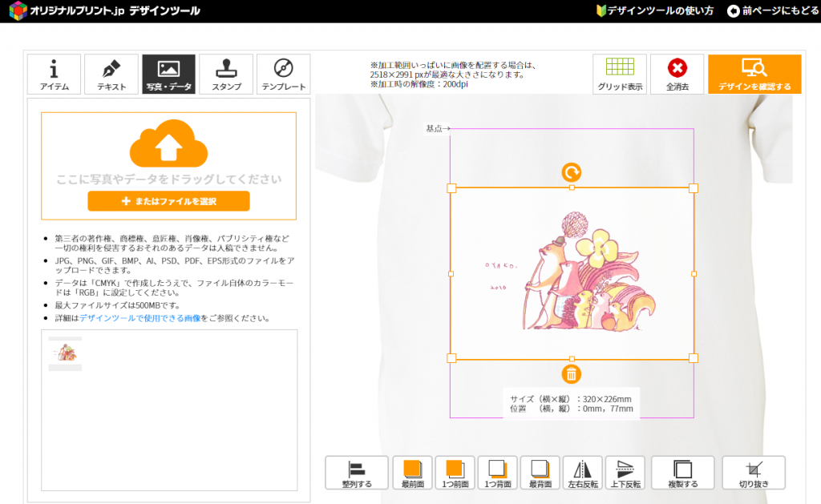Click デザインを確認する button

point(754,75)
